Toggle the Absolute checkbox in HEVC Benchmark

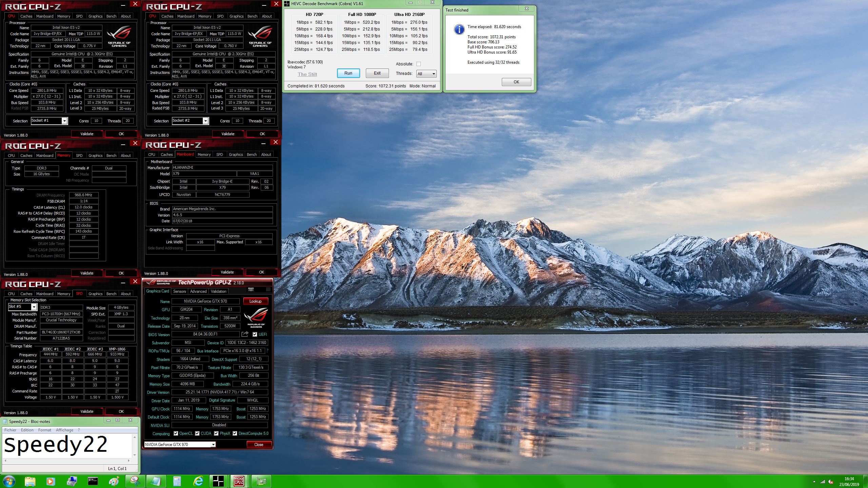(x=418, y=64)
